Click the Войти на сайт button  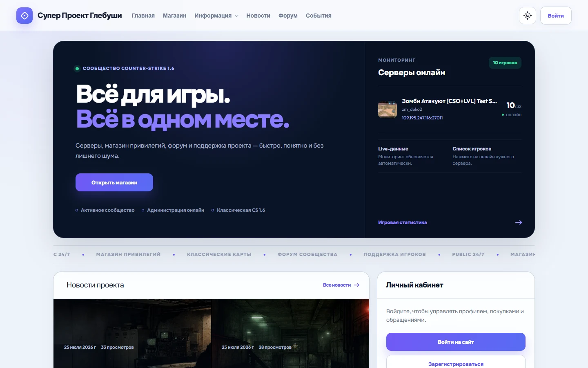(x=456, y=342)
